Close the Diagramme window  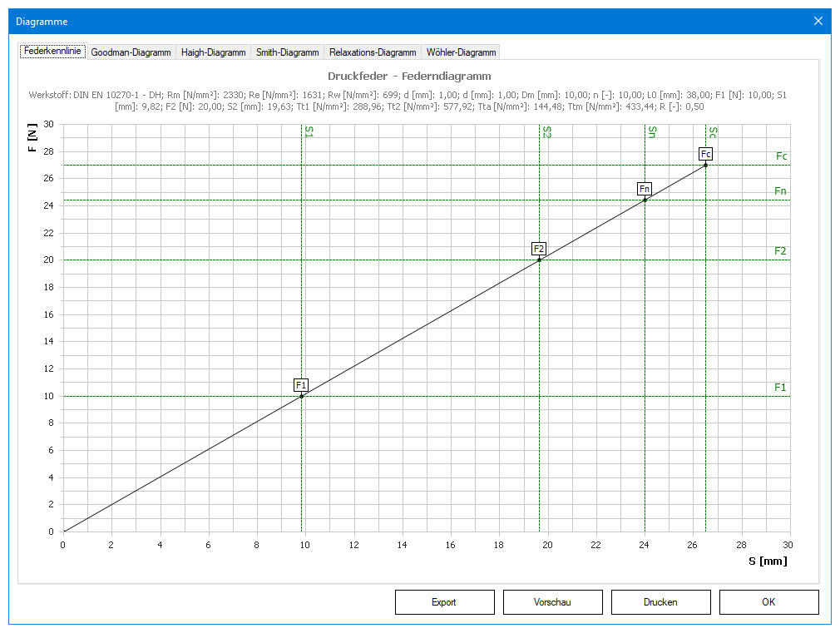[x=818, y=21]
